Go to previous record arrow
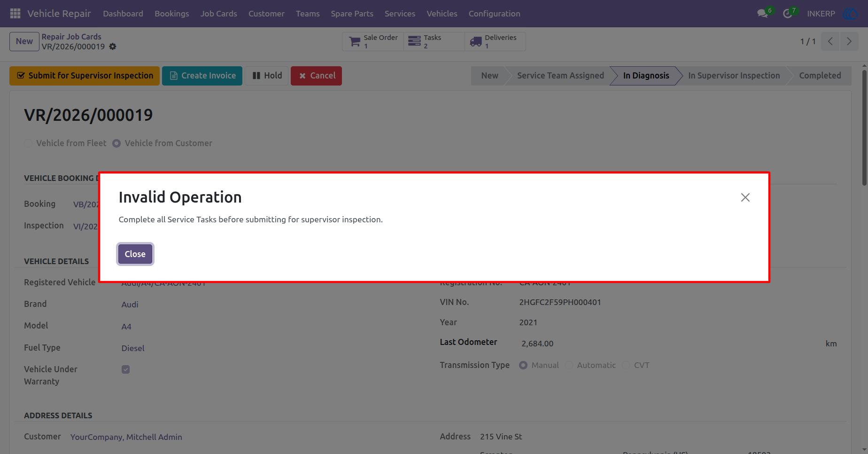 click(830, 41)
